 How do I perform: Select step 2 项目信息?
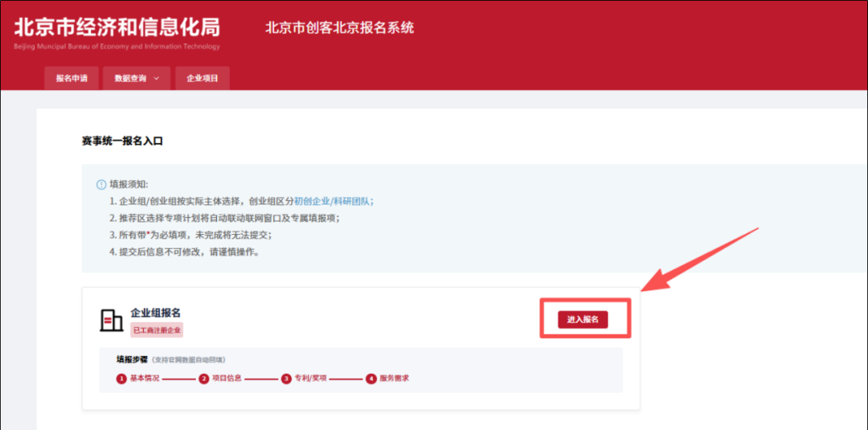click(x=219, y=379)
